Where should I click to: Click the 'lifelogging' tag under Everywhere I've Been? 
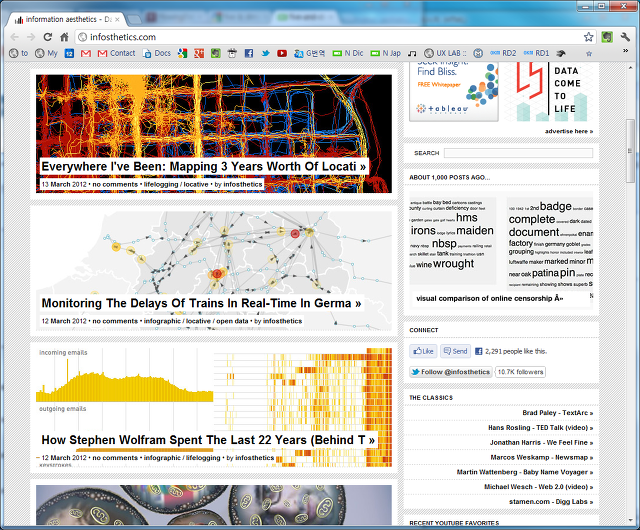coord(161,185)
